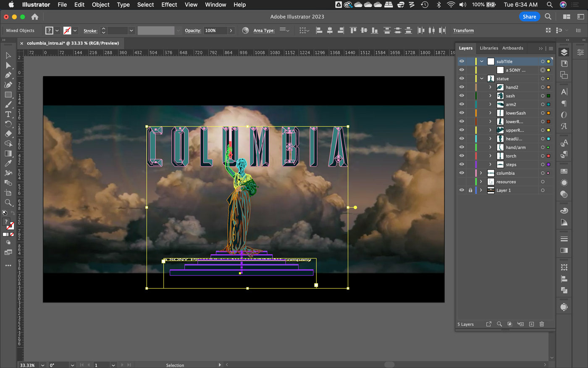The image size is (588, 368).
Task: Select the Selection tool arrow
Action: point(8,56)
